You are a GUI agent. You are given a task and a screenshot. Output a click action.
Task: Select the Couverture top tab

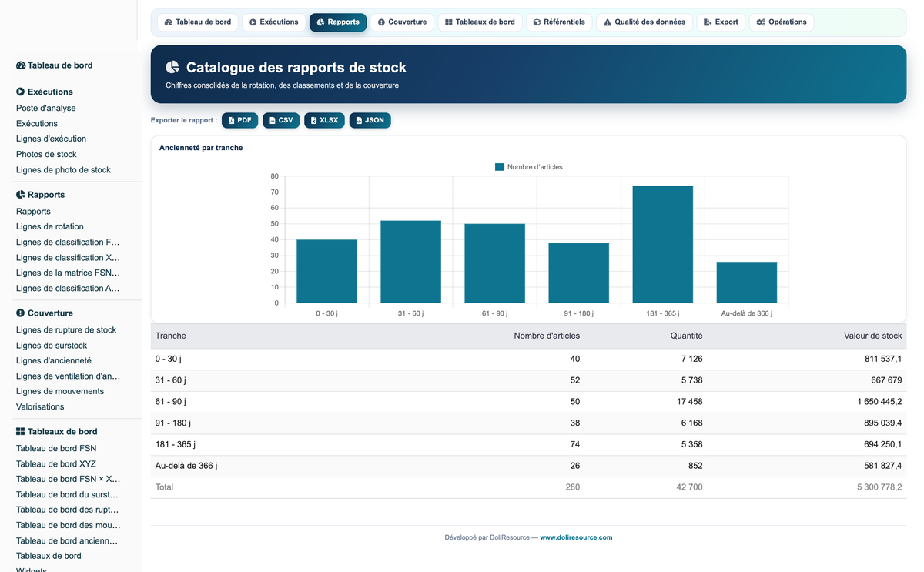click(x=401, y=22)
